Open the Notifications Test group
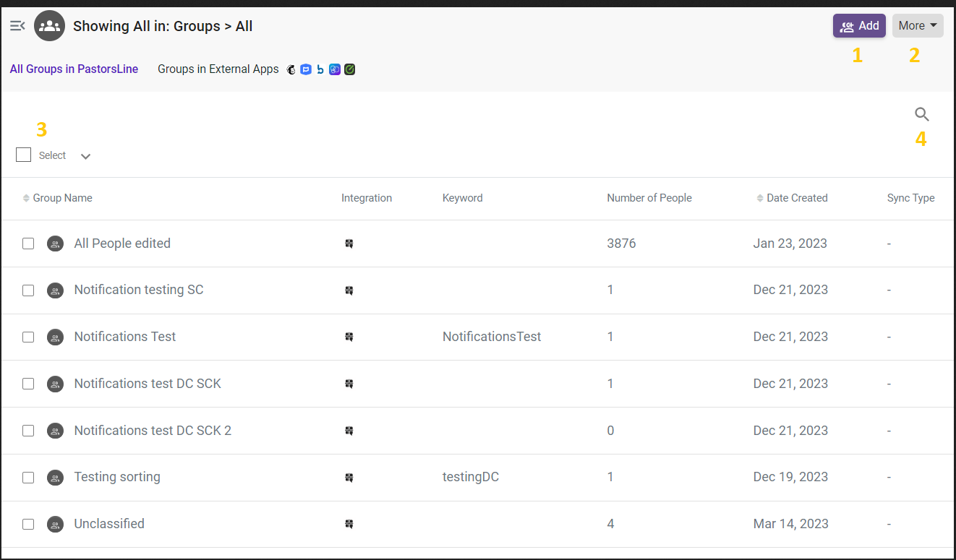956x560 pixels. tap(125, 337)
